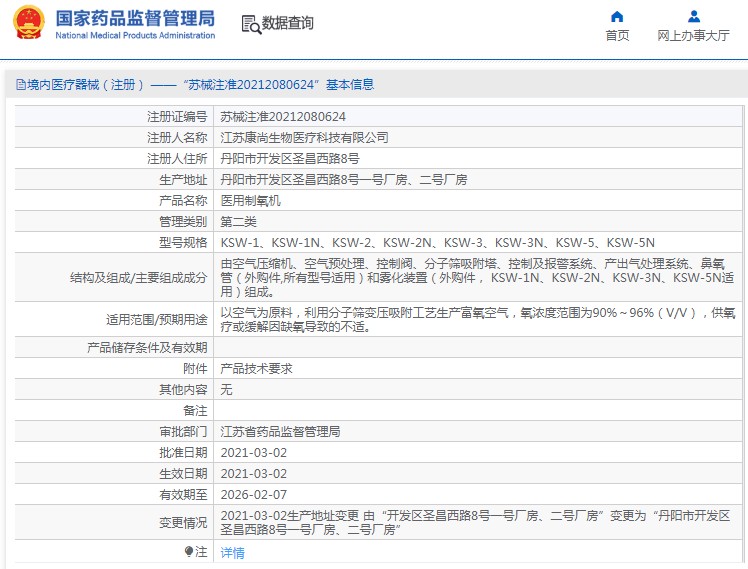This screenshot has width=748, height=569.
Task: Open 网上办事大厅 label
Action: pyautogui.click(x=694, y=36)
